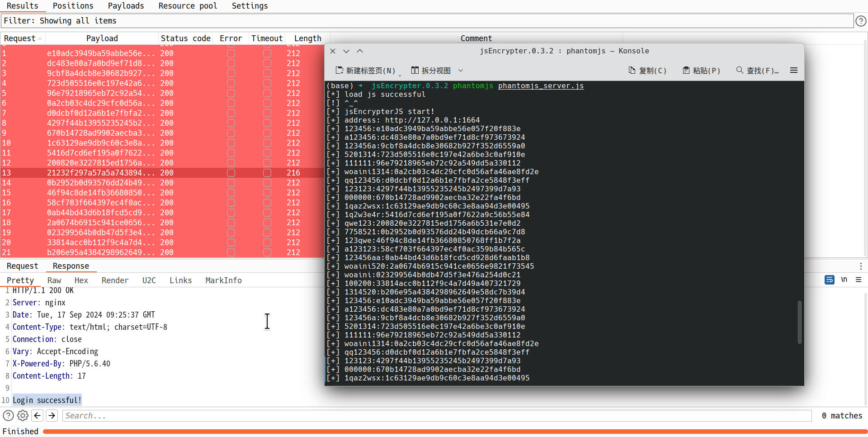Toggle Error checkbox for request 13

point(231,173)
